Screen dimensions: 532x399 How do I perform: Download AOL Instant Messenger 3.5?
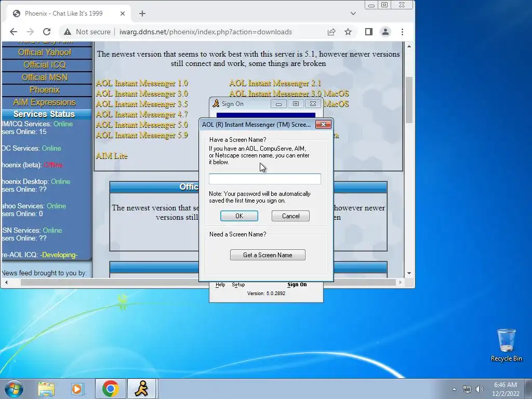142,104
